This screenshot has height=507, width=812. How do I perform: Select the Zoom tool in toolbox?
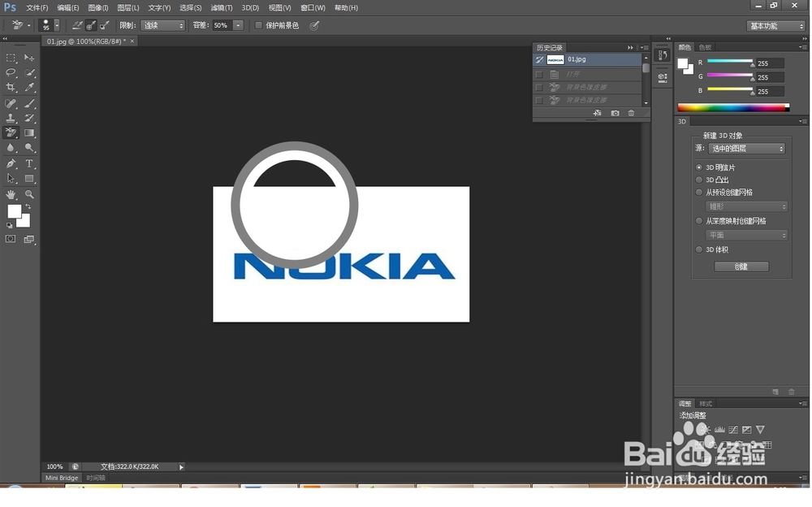pos(29,195)
